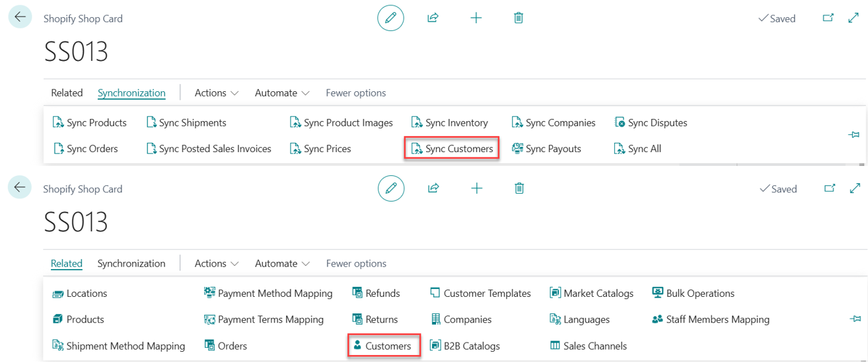Screen dimensions: 868x363
Task: Open the Refunds page
Action: coord(376,294)
